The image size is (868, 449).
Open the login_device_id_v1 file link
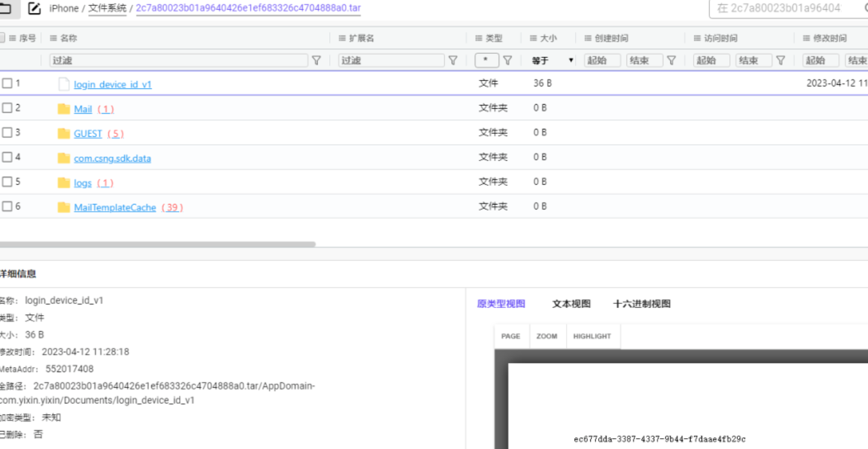pos(113,85)
